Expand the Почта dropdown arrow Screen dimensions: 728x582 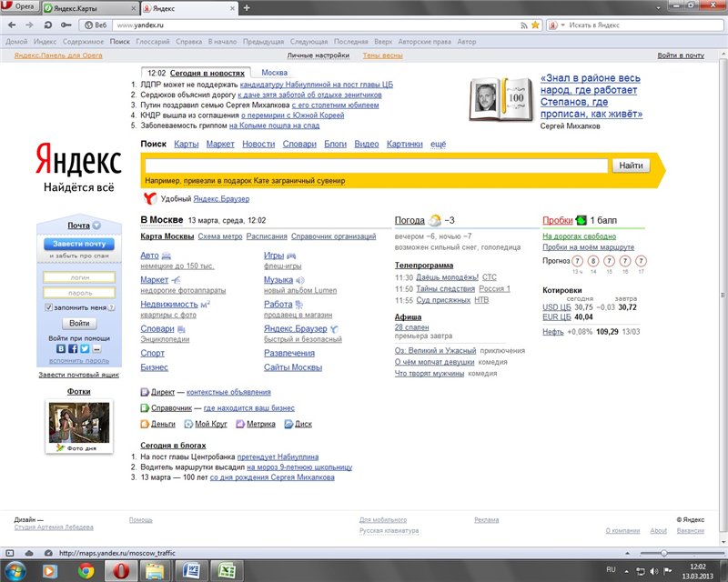[96, 226]
